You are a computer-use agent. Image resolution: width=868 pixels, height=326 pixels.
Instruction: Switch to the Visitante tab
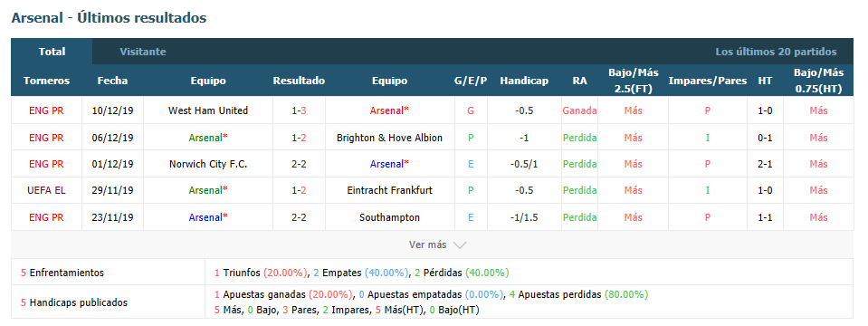143,52
